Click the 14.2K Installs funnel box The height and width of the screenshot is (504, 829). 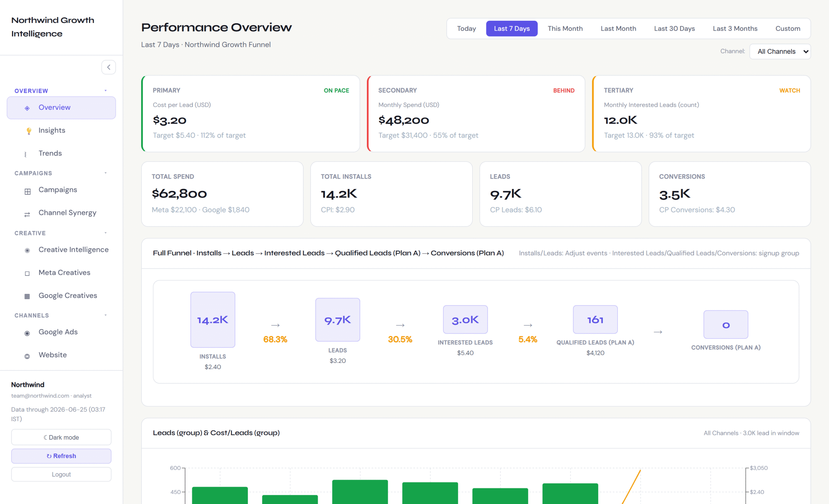213,320
